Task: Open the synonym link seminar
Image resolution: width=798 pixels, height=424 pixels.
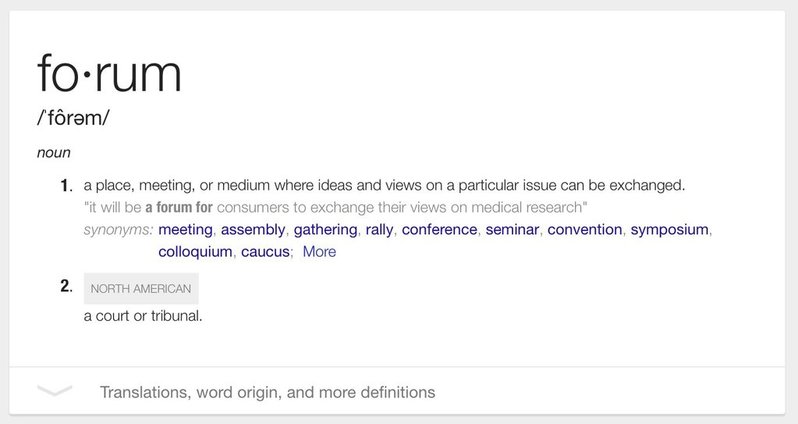Action: tap(512, 230)
